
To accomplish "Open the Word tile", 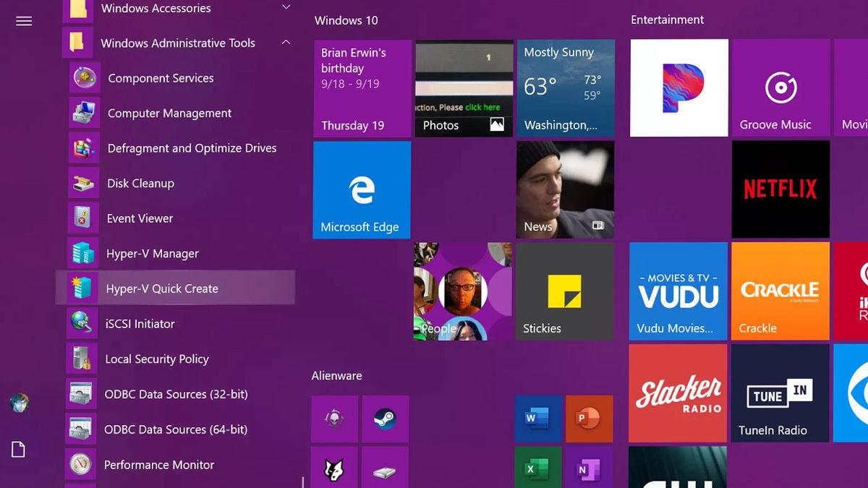I will 537,419.
